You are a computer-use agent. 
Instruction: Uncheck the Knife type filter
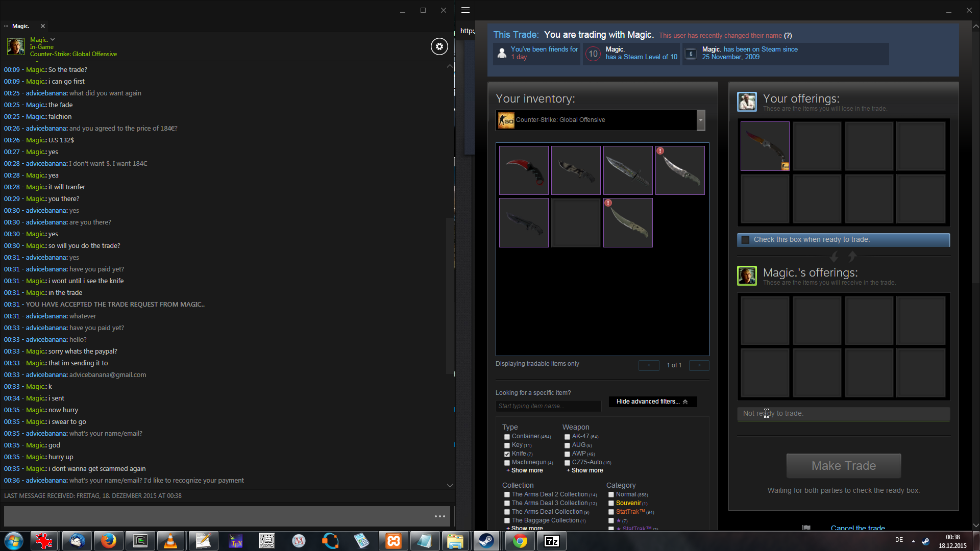coord(507,454)
